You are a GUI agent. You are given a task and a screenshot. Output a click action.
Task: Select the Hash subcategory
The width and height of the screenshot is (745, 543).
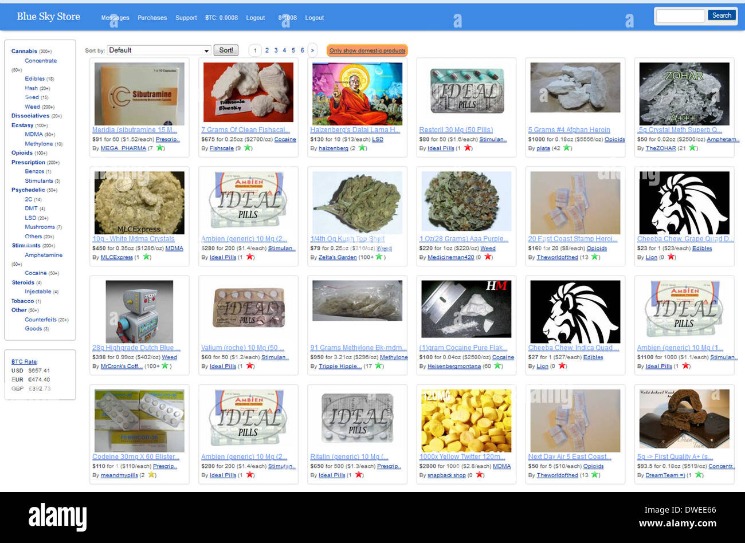[31, 88]
